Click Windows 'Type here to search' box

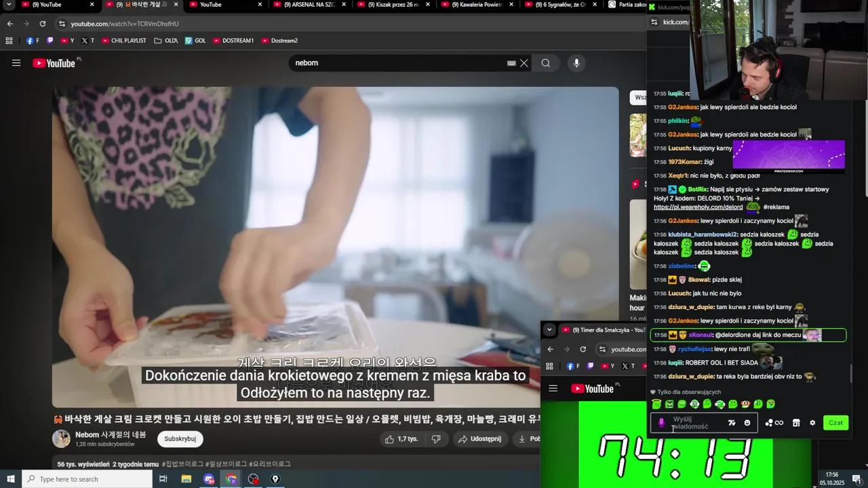87,479
